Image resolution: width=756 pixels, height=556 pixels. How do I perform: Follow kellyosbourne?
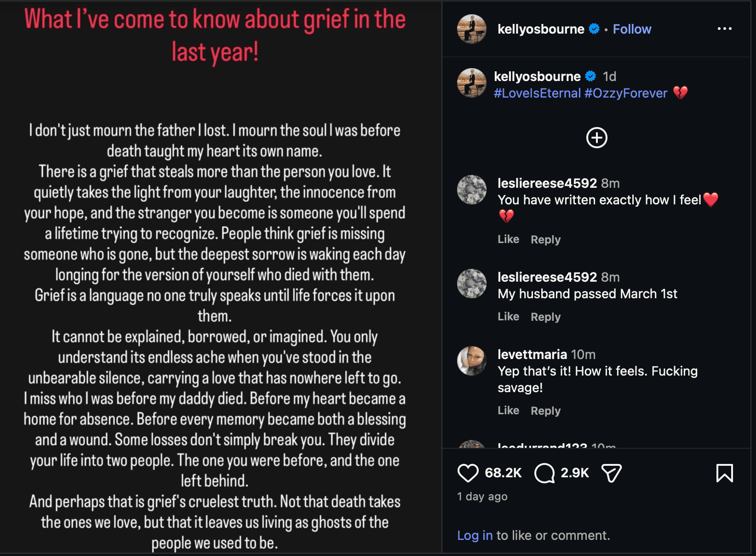[x=632, y=29]
